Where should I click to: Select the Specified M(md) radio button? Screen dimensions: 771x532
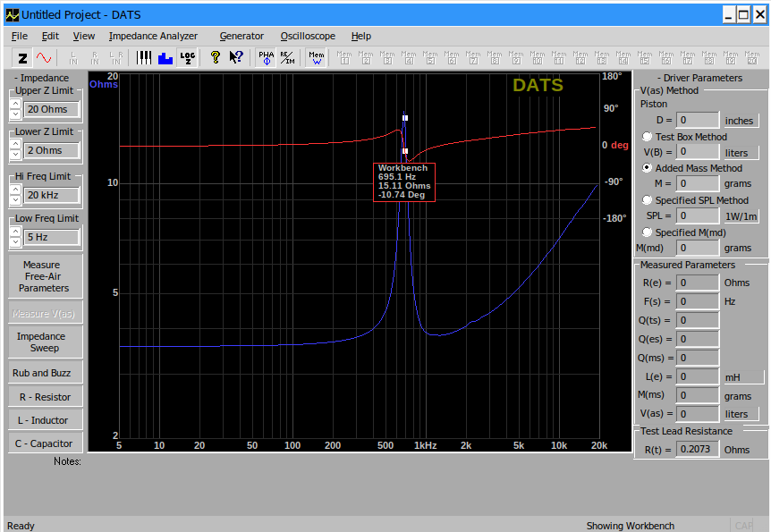click(x=647, y=232)
